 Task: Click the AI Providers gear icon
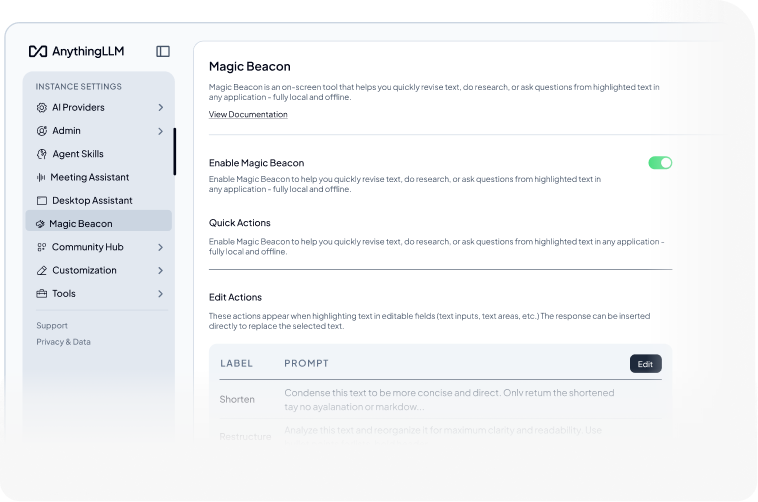[42, 107]
